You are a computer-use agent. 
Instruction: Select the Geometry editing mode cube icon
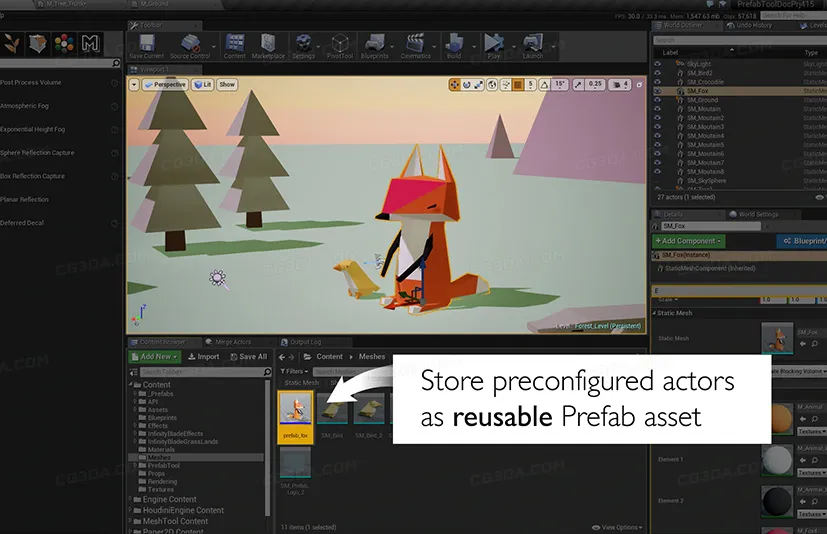tap(37, 43)
